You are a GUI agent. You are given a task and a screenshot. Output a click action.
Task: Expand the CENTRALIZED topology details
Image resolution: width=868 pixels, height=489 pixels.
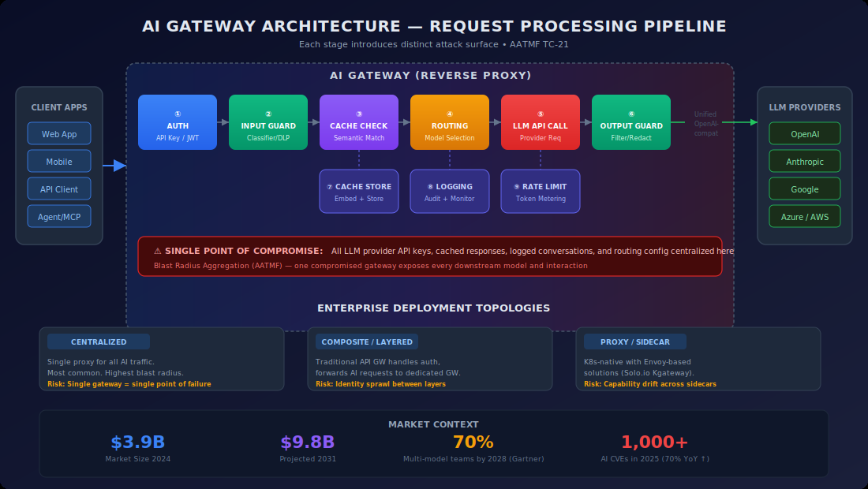(x=98, y=342)
